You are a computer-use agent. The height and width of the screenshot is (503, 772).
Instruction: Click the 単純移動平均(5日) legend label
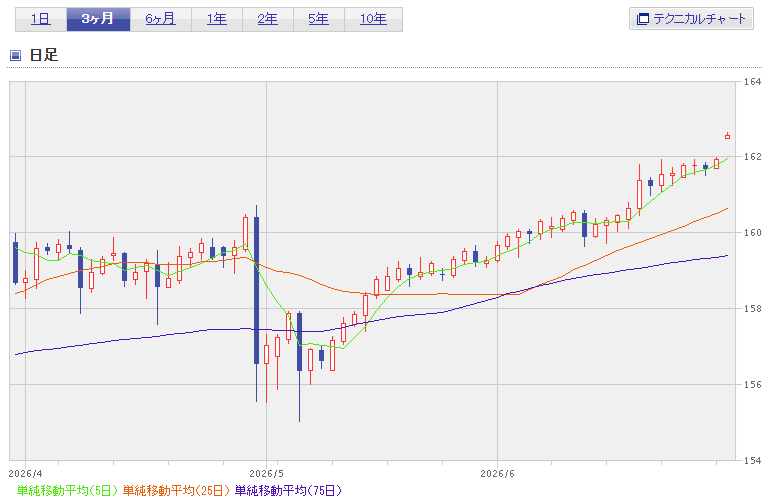pyautogui.click(x=68, y=491)
